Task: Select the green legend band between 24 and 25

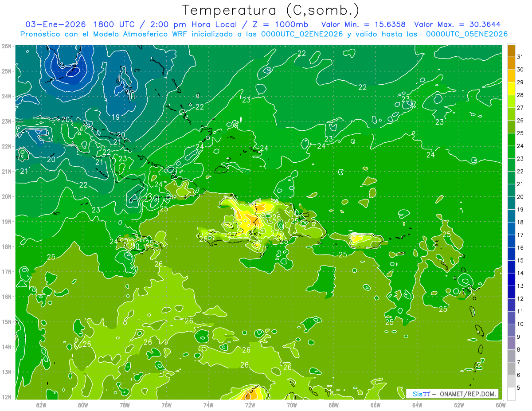Action: tap(511, 140)
